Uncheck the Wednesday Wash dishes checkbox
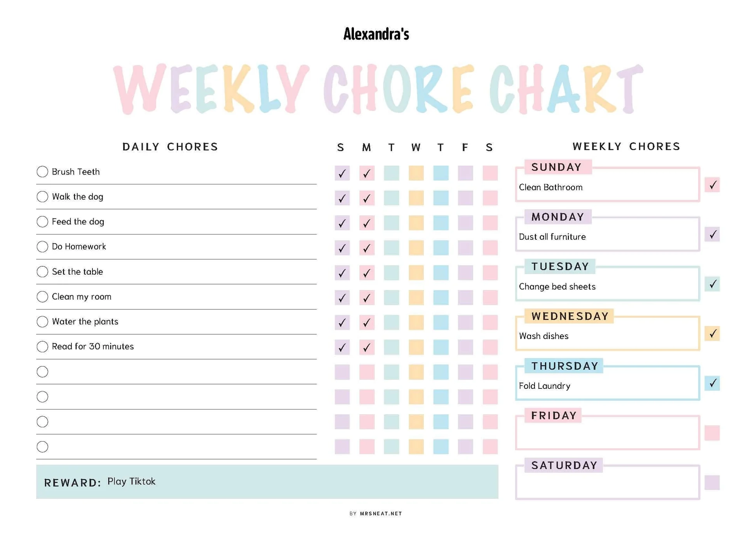The height and width of the screenshot is (535, 756). [x=712, y=334]
